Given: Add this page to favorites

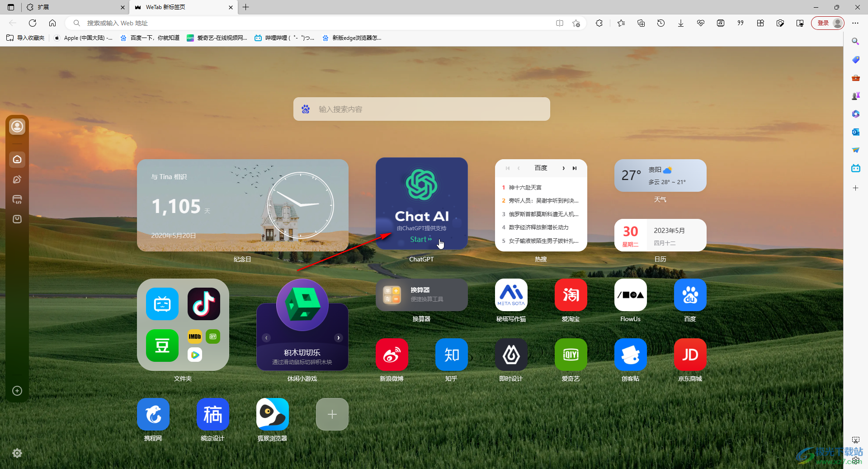Looking at the screenshot, I should pos(576,23).
